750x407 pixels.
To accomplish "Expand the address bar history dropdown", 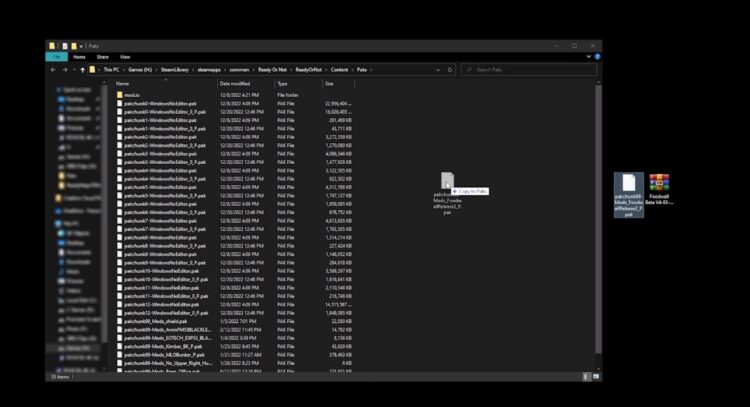I will pyautogui.click(x=438, y=70).
